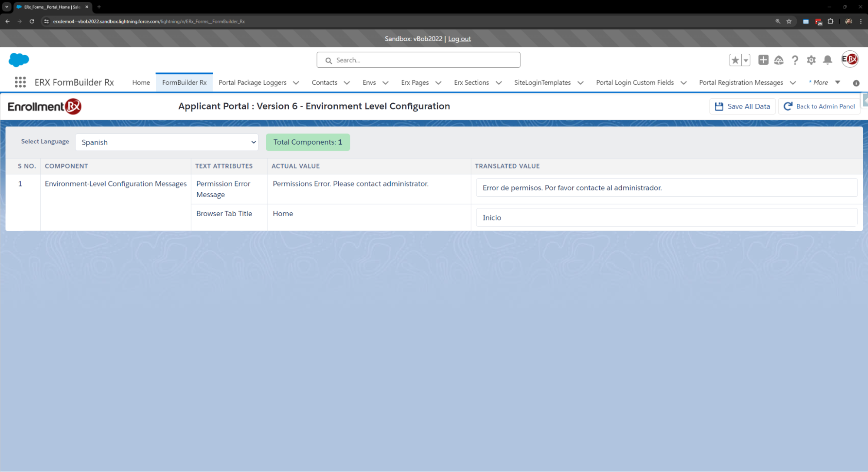
Task: Open the Setup gear icon
Action: (811, 60)
